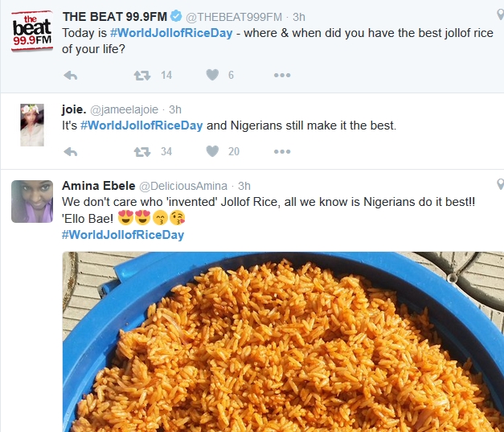The width and height of the screenshot is (504, 432).
Task: Retweet joie's jollof rice tweet
Action: (141, 151)
